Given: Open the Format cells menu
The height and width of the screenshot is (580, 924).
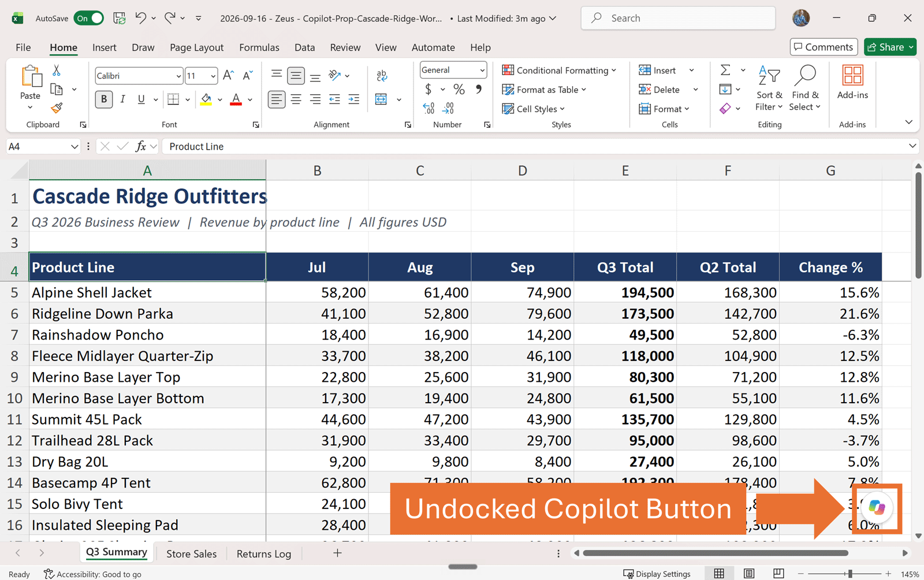Looking at the screenshot, I should [664, 109].
